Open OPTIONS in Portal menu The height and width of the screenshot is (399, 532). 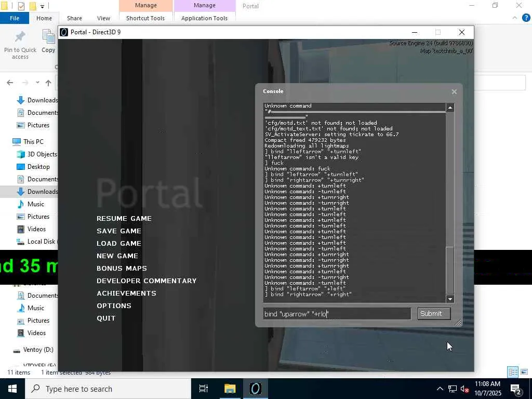114,305
